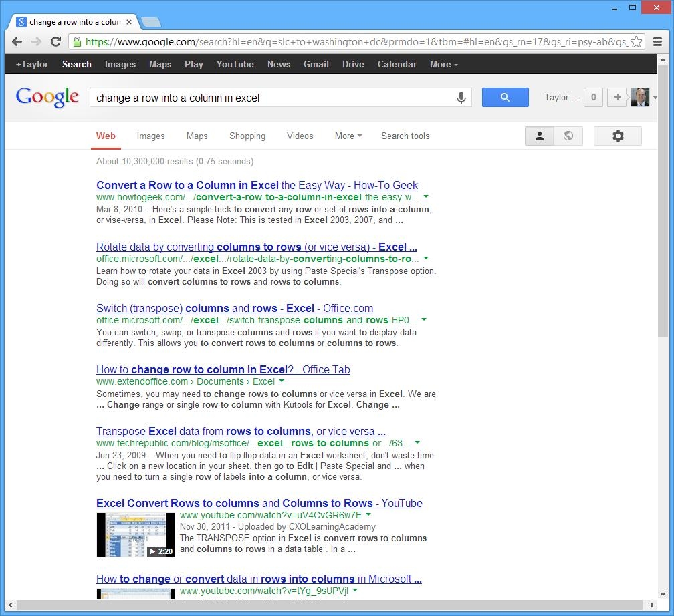Enable personal results person toggle
The height and width of the screenshot is (616, 674).
(x=539, y=136)
